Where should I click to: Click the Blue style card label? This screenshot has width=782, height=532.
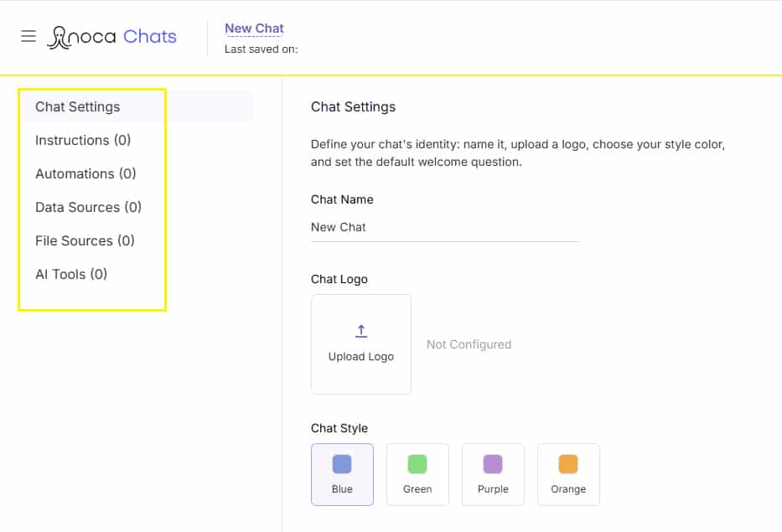[342, 489]
